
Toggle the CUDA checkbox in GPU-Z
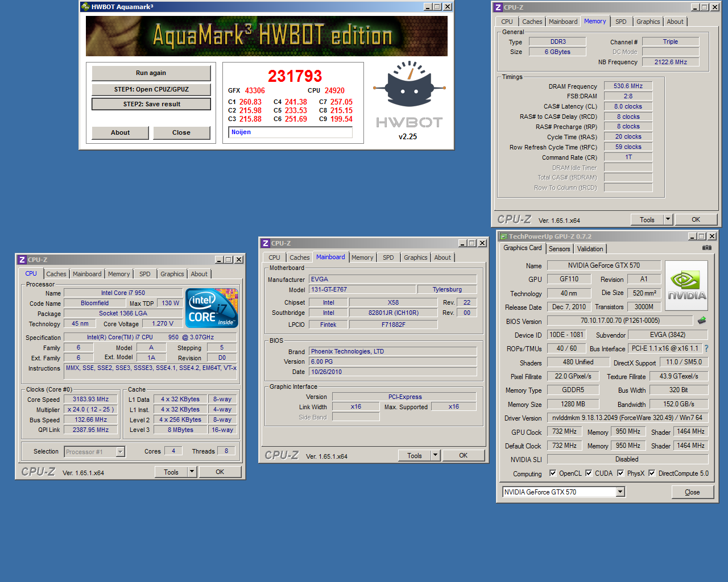pyautogui.click(x=589, y=473)
